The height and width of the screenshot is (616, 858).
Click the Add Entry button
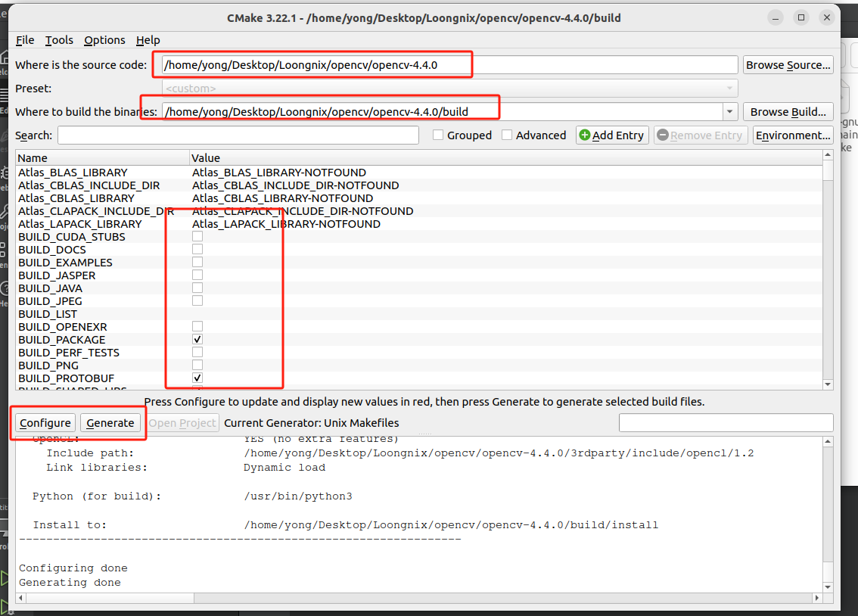612,135
